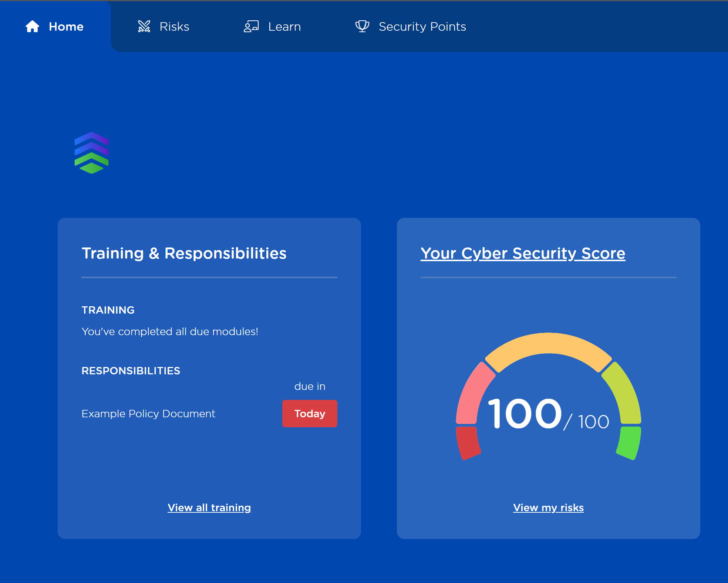728x583 pixels.
Task: Click "You've completed all due modules!" text
Action: (x=170, y=331)
